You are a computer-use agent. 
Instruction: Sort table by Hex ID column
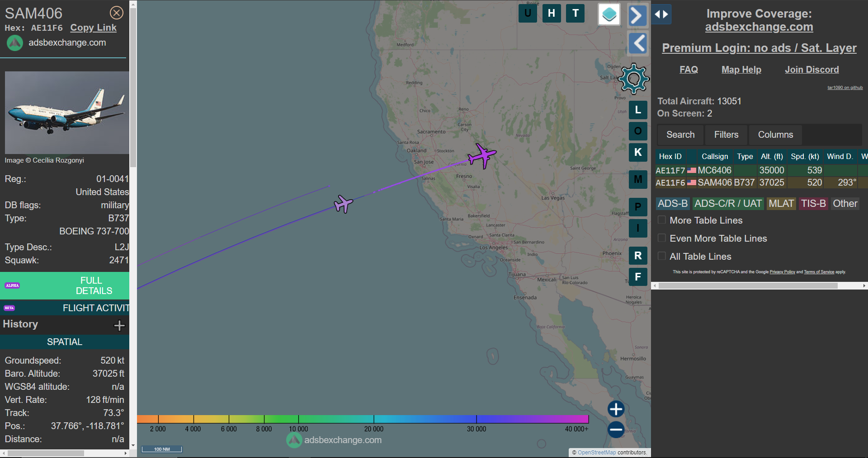tap(670, 156)
